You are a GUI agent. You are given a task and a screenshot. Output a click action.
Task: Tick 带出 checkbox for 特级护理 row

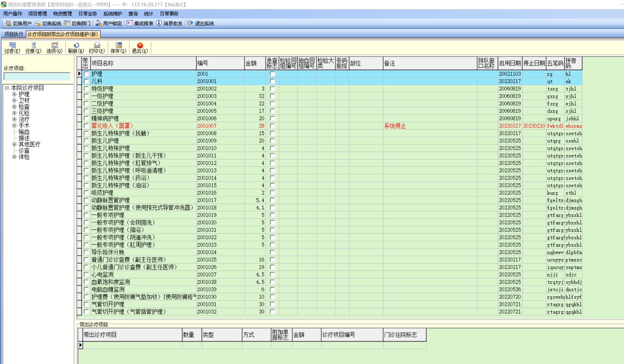click(x=86, y=89)
